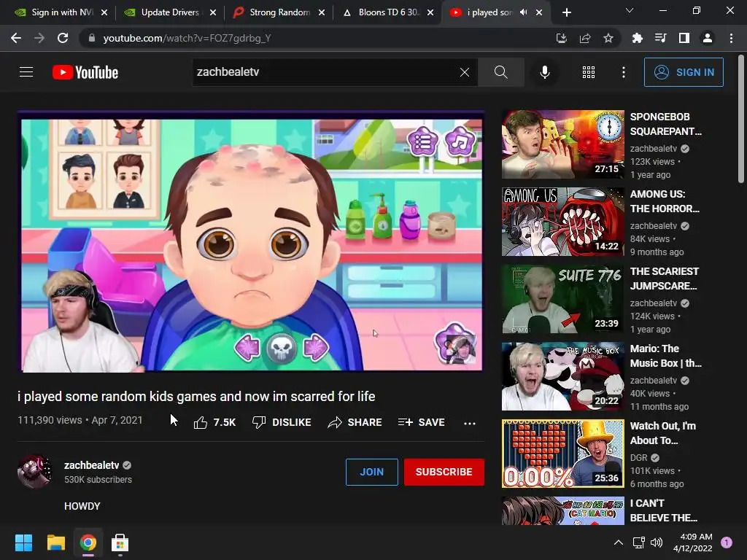Open more actions ellipsis below video
747x560 pixels.
[x=469, y=423]
